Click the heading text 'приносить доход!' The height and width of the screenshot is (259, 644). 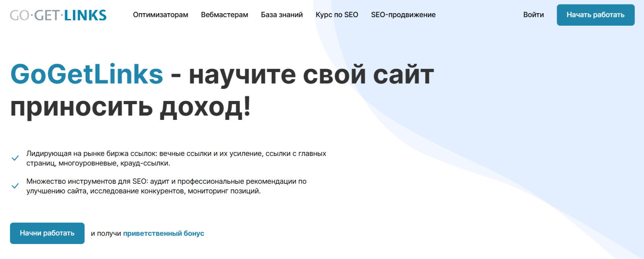coord(130,107)
